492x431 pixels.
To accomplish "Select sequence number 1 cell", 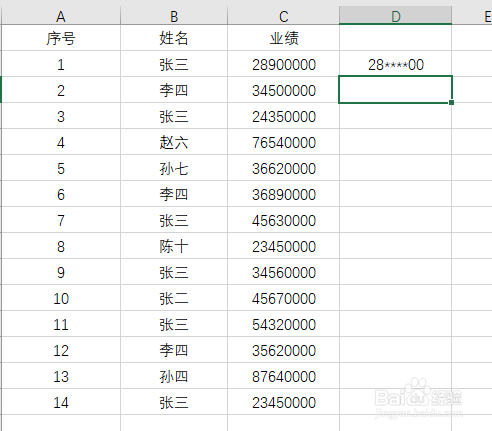I will click(x=61, y=64).
